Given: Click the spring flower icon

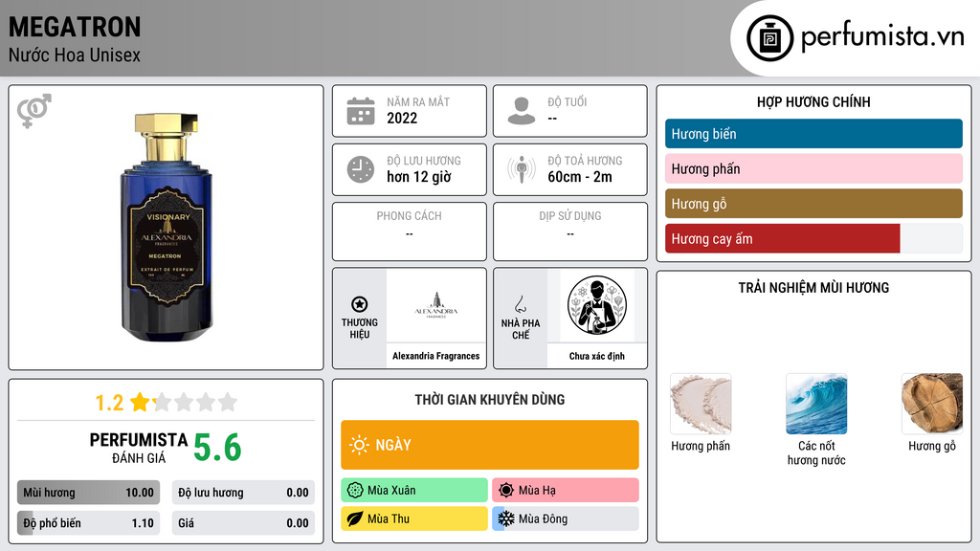Looking at the screenshot, I should (355, 491).
